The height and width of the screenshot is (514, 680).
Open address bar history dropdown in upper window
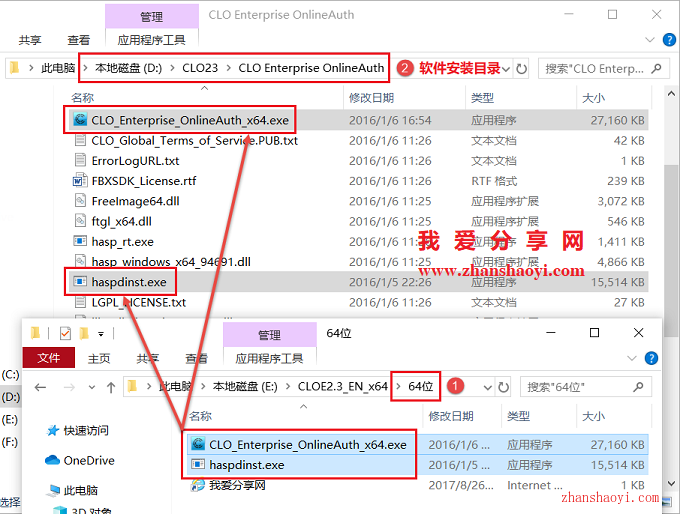[506, 69]
